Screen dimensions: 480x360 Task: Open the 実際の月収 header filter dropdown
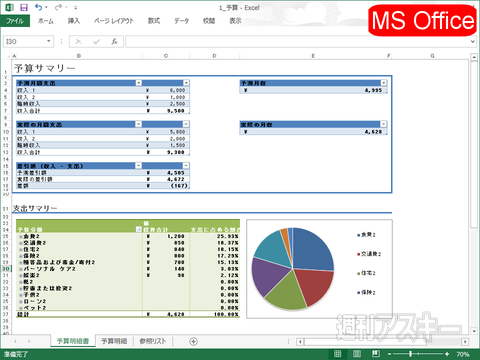tap(384, 124)
